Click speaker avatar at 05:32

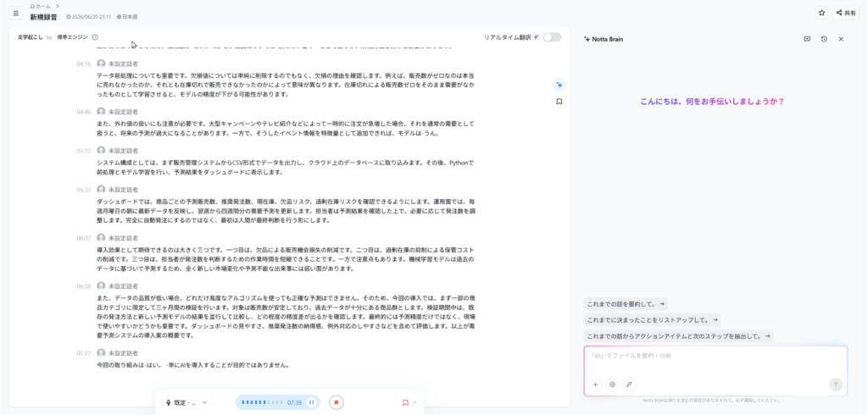coord(101,189)
